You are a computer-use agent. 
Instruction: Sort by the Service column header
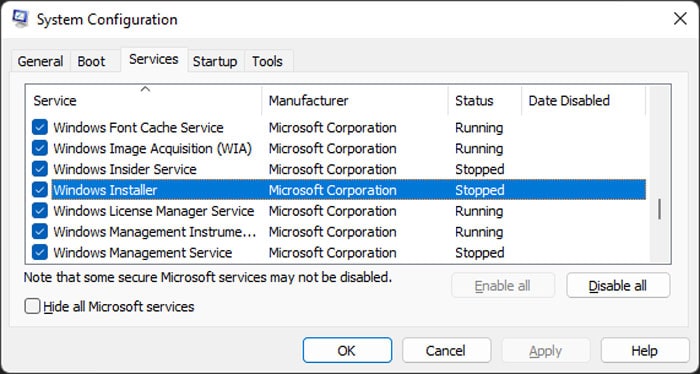(144, 100)
